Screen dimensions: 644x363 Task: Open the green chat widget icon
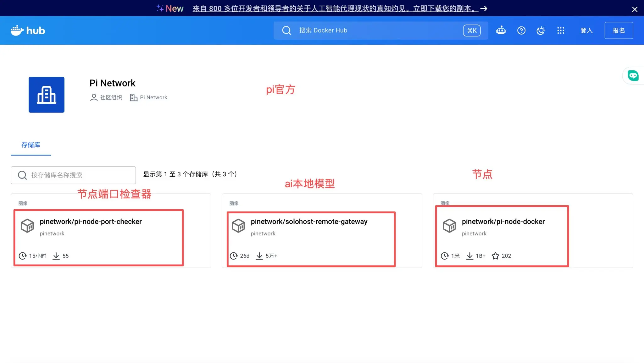coord(633,76)
